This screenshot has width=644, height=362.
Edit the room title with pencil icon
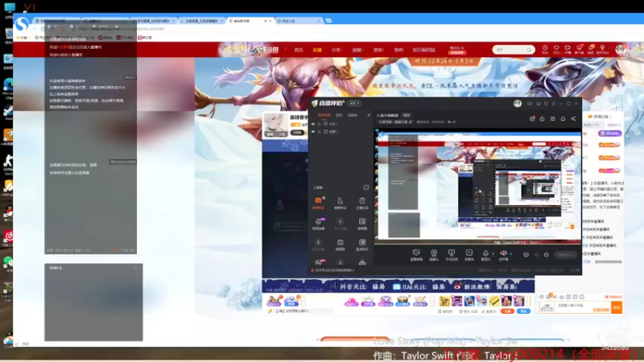click(x=411, y=122)
